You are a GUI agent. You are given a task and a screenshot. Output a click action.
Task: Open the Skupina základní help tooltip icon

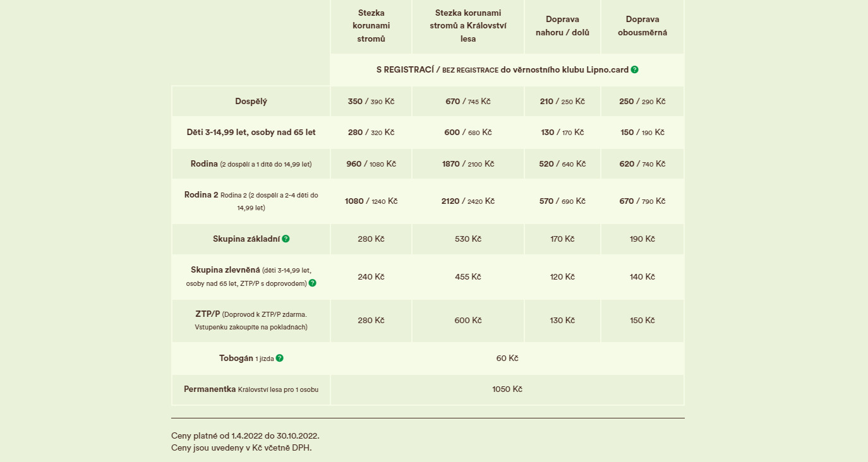pos(286,239)
